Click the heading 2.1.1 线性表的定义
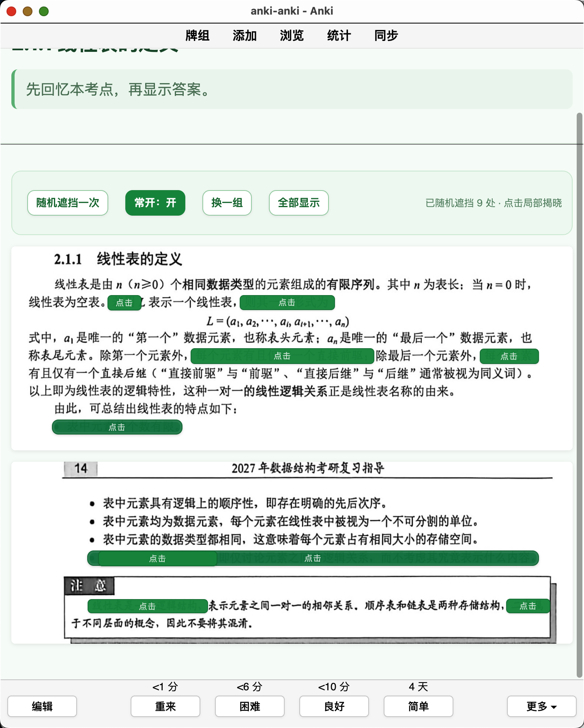 pyautogui.click(x=118, y=259)
